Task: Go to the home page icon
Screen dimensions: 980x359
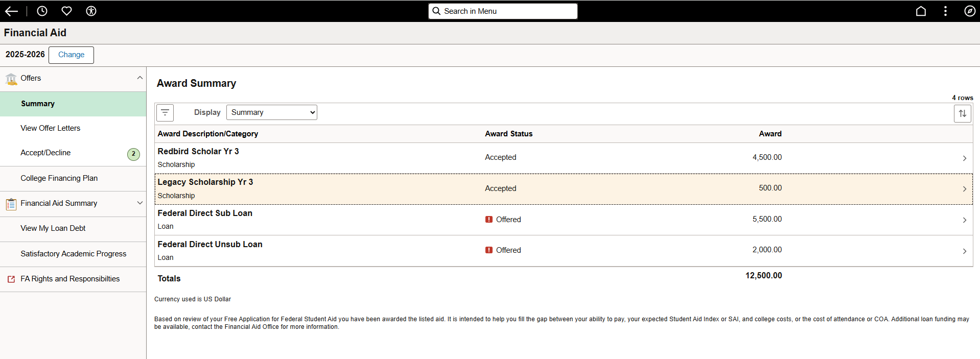Action: pos(921,11)
